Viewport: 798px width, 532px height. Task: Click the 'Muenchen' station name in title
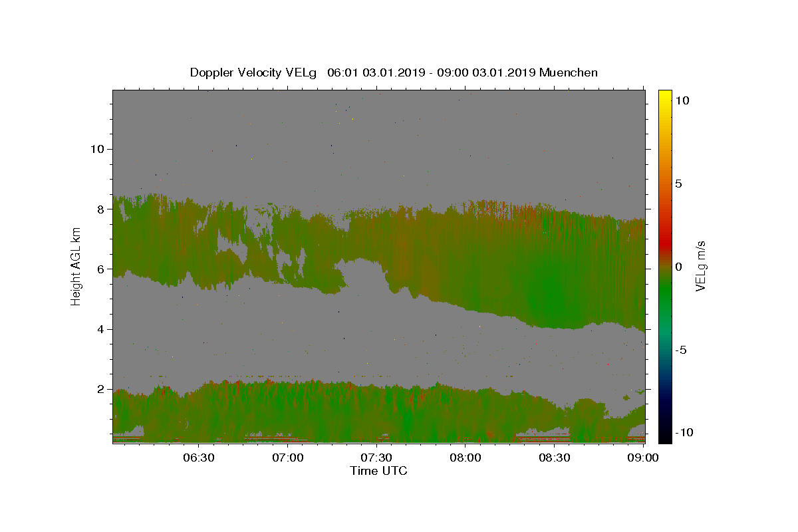click(569, 72)
